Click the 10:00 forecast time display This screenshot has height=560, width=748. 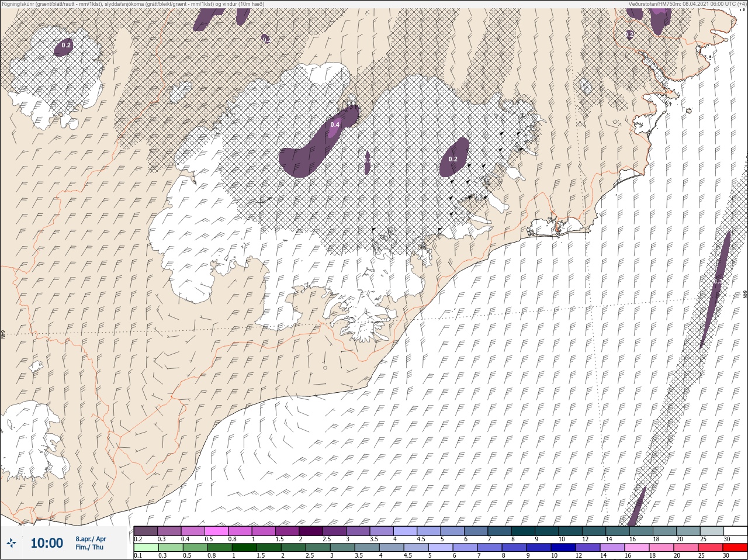pos(47,543)
